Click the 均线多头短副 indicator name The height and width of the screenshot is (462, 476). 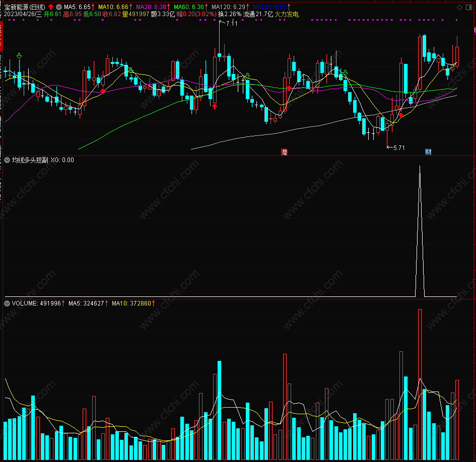point(30,160)
